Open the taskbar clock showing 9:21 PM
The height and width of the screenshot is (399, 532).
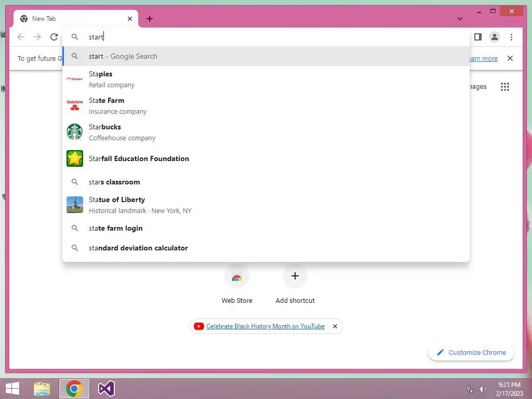coord(509,389)
